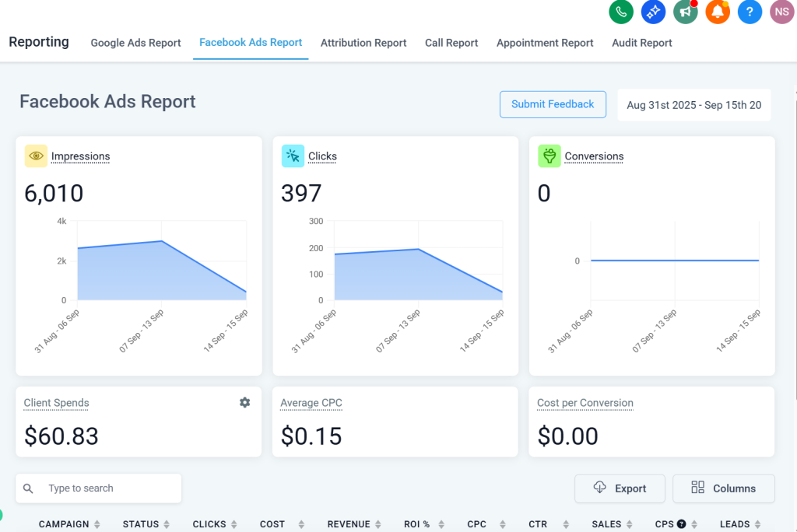The image size is (797, 532).
Task: Click the Submit Feedback button
Action: pyautogui.click(x=553, y=104)
